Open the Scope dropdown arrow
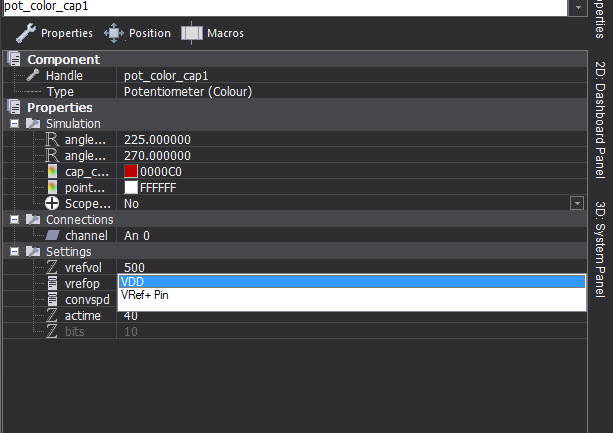 click(x=577, y=204)
